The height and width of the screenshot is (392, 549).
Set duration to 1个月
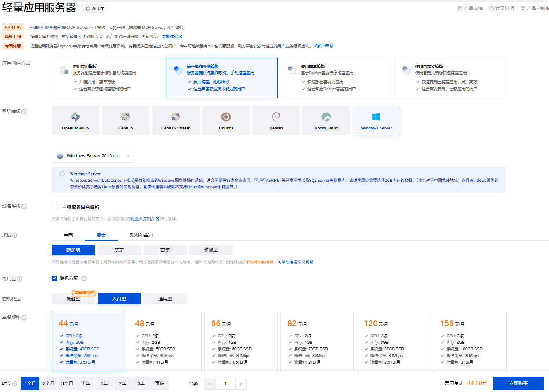(30, 383)
